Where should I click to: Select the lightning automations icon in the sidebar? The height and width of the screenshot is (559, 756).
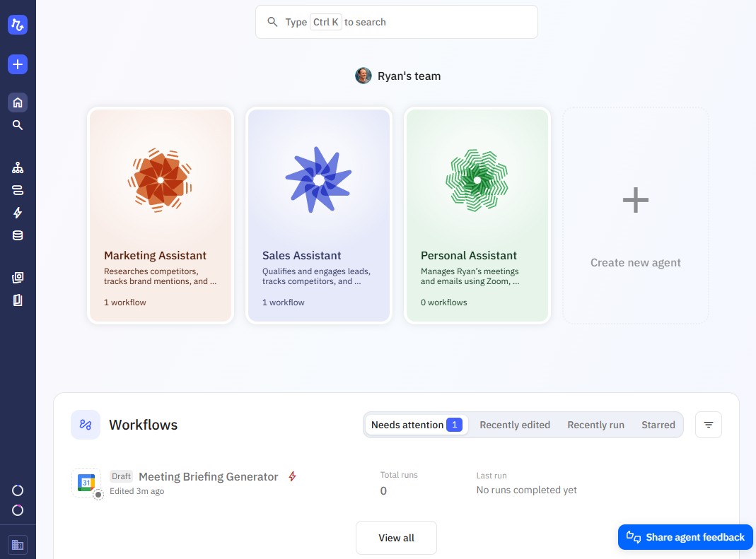click(17, 213)
